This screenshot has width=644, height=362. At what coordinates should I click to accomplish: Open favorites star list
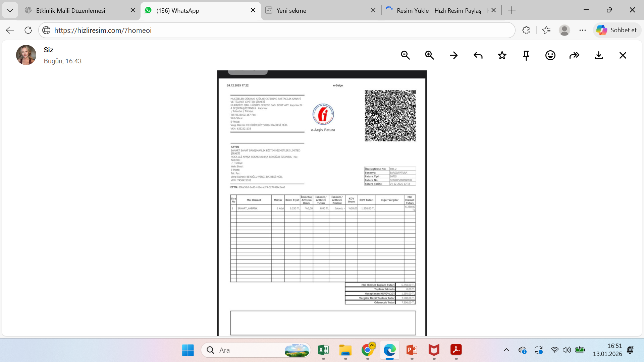[x=546, y=30]
